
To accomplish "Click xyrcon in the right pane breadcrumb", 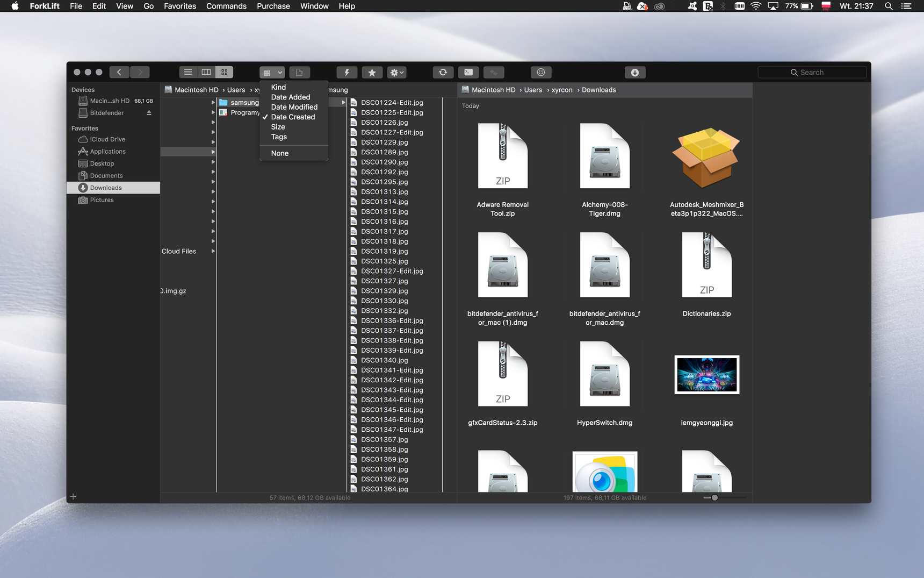I will 562,90.
